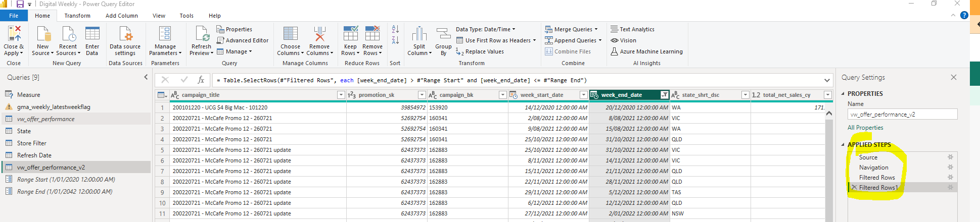Click inside the formula bar text
The width and height of the screenshot is (980, 222).
[517, 80]
